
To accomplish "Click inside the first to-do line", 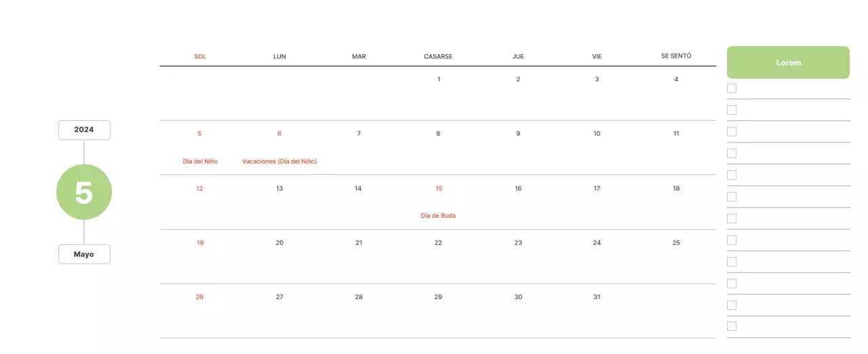I will (793, 89).
